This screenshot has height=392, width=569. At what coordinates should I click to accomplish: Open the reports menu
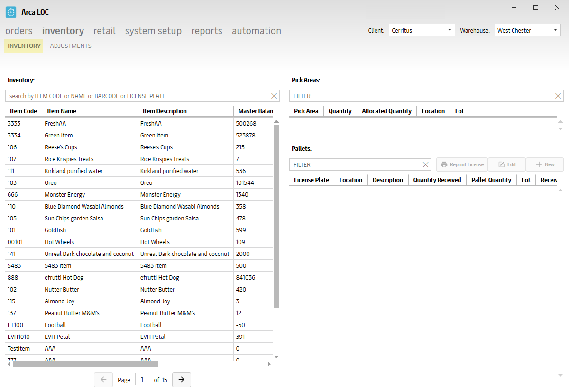pyautogui.click(x=207, y=31)
